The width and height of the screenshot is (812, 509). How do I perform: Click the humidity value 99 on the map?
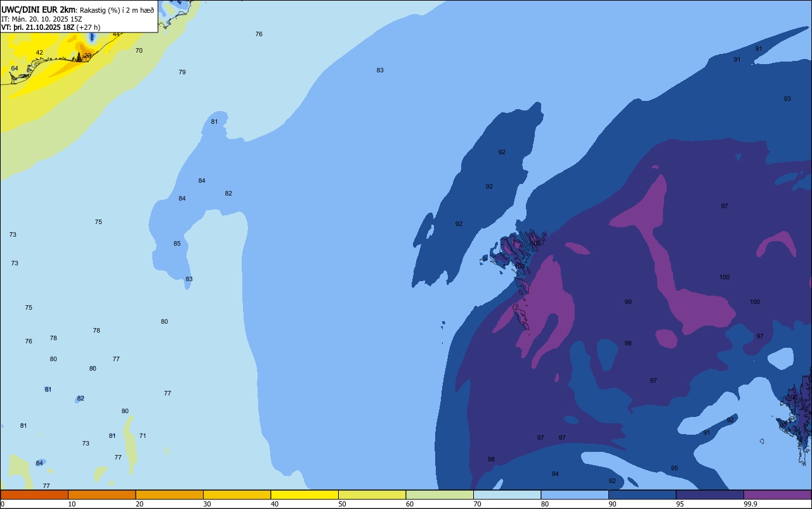tap(628, 302)
